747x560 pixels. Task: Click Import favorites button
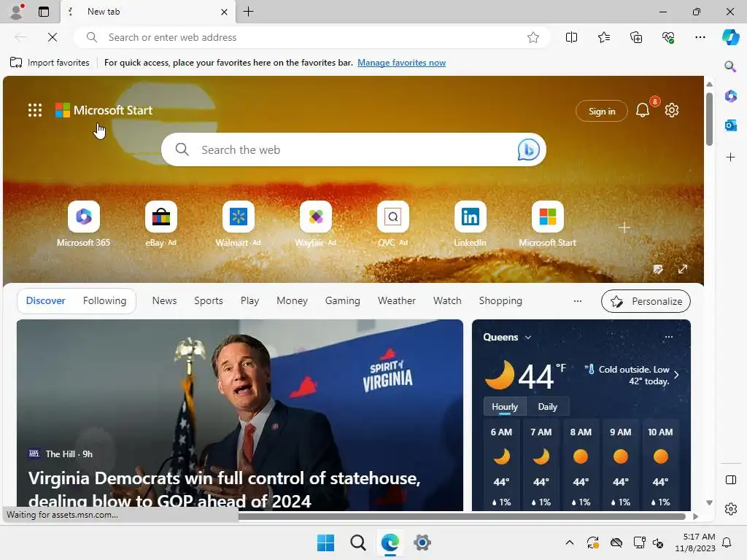coord(50,63)
